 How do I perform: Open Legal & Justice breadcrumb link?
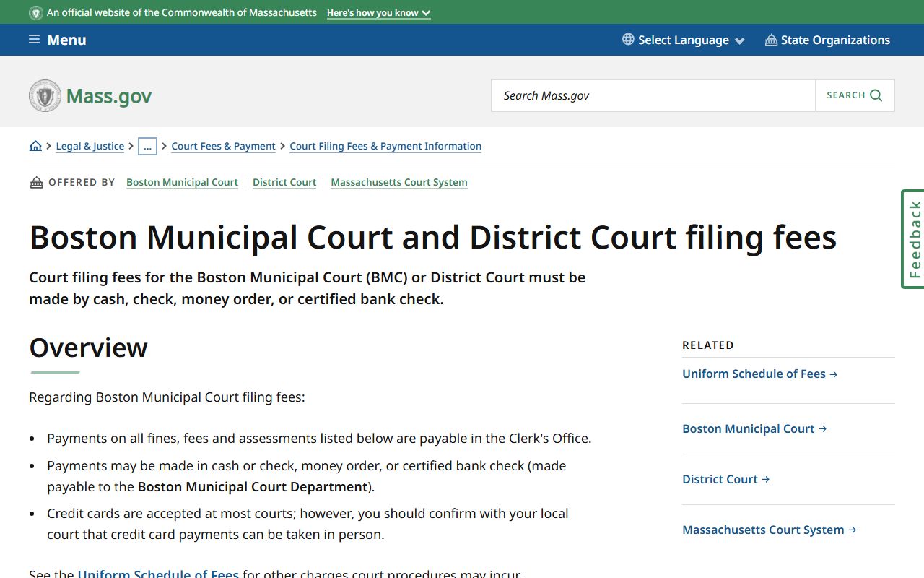pos(90,146)
